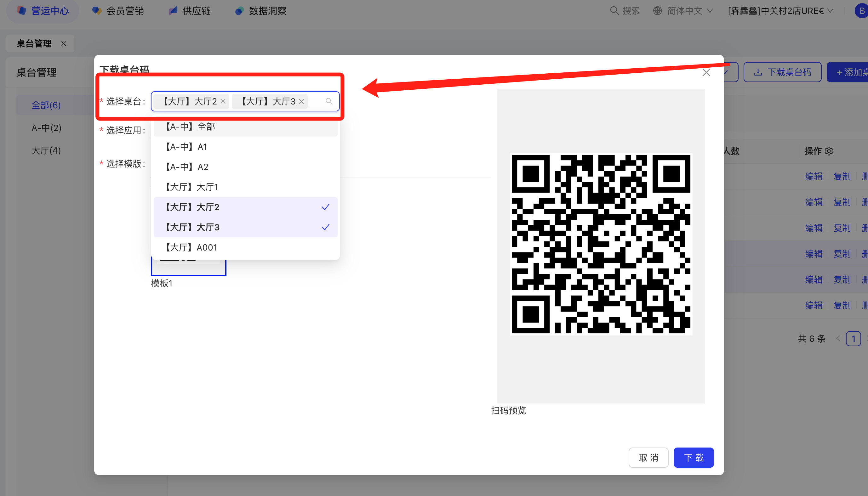Select the 模板1 template thumbnail
This screenshot has height=496, width=868.
188,268
